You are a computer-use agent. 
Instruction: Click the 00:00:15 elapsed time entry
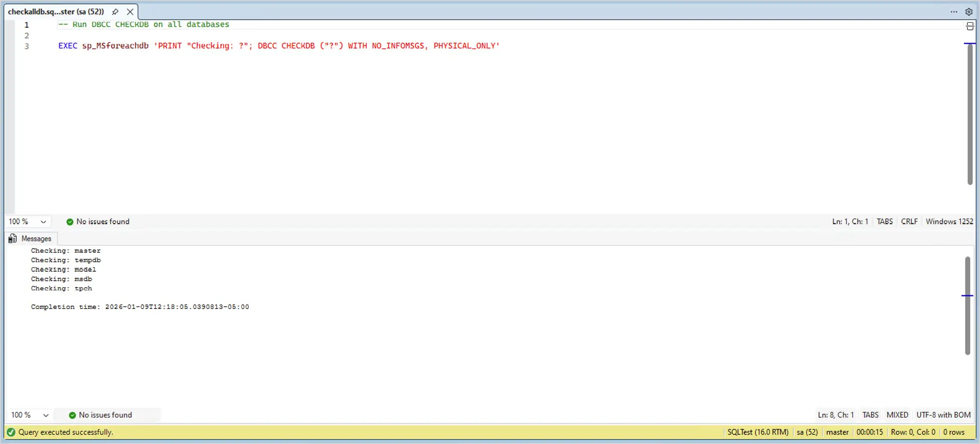[869, 432]
